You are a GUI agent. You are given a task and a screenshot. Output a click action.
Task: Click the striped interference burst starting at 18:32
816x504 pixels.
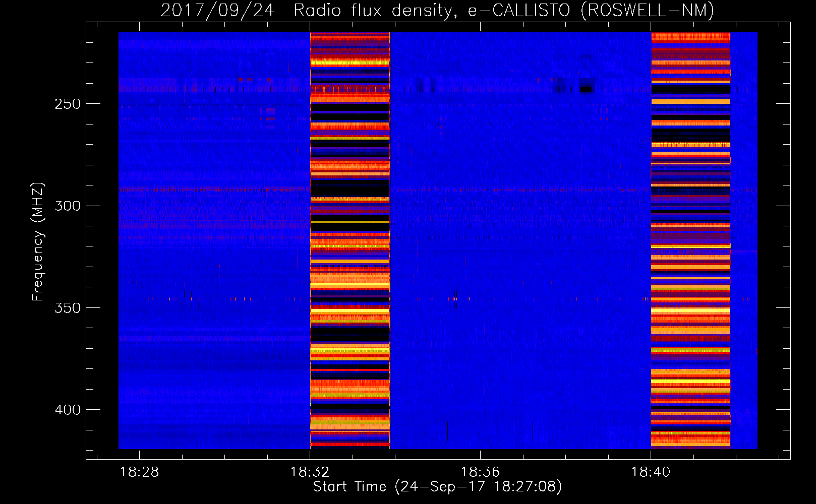350,240
